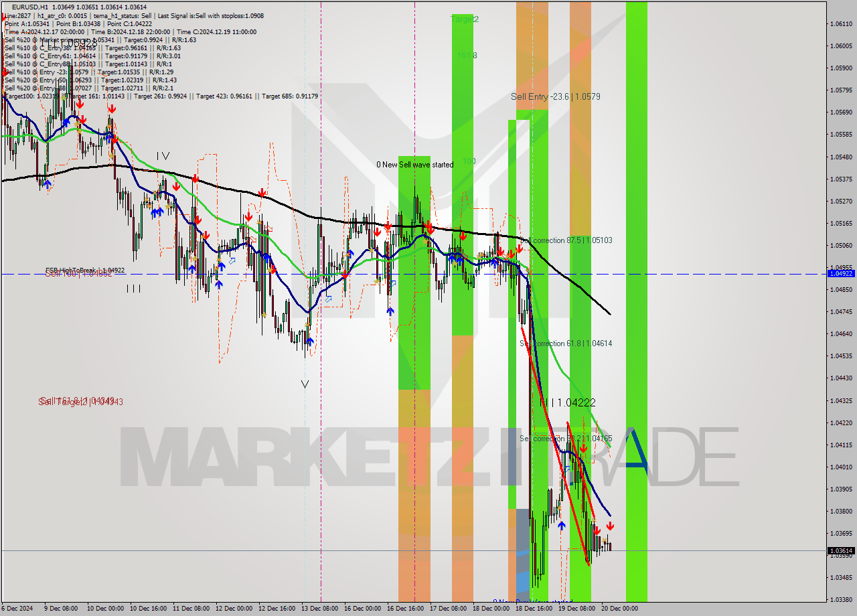This screenshot has width=857, height=616.
Task: Select the 'Sell correction 38.2 | 1.04165' label
Action: (566, 438)
